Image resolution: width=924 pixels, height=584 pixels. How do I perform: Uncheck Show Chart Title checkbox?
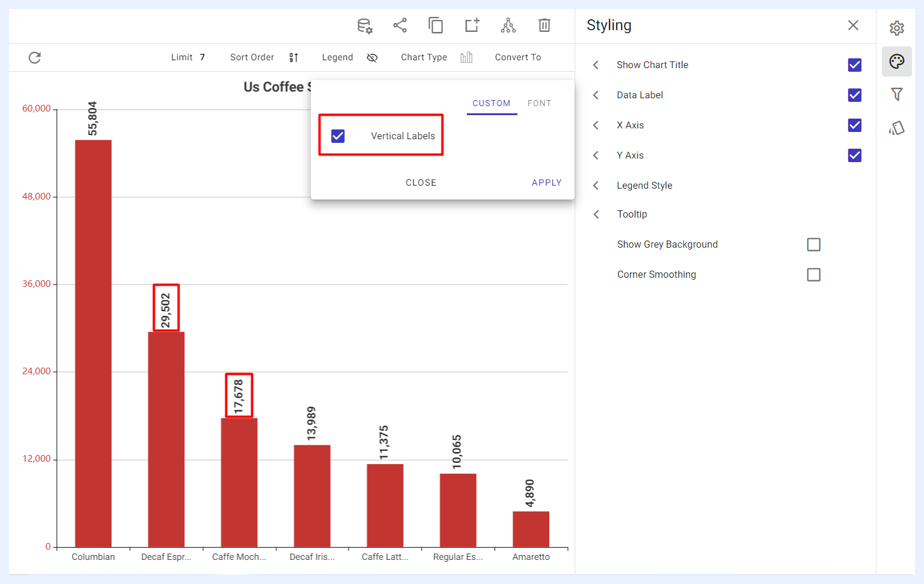tap(855, 65)
